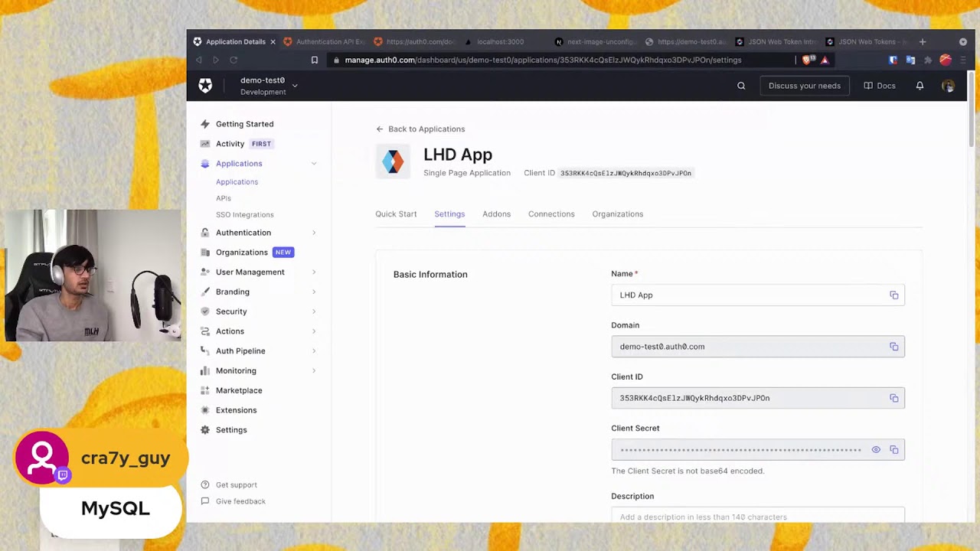Click the Get support help icon

click(x=205, y=484)
